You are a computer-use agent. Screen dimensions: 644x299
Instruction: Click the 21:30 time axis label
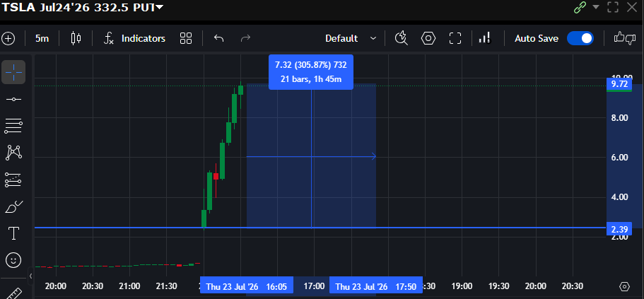click(166, 286)
